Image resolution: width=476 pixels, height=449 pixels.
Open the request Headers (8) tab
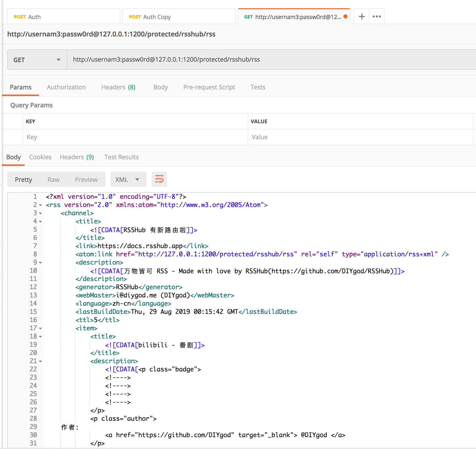[x=118, y=87]
